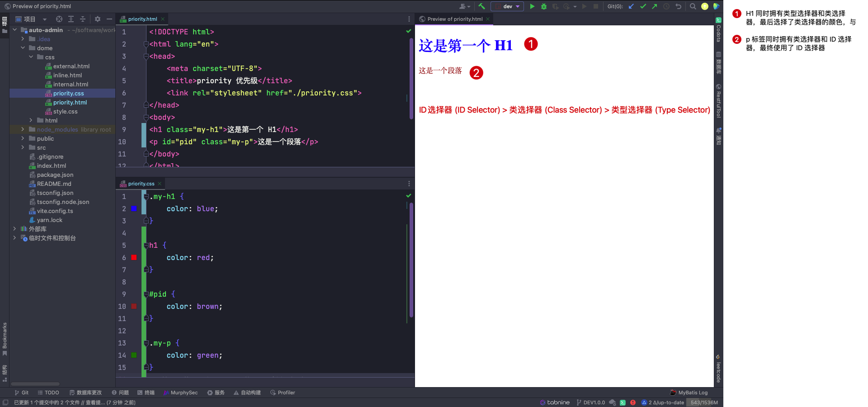This screenshot has width=868, height=407.
Task: Toggle the Terminal (终端) tool window
Action: click(146, 393)
